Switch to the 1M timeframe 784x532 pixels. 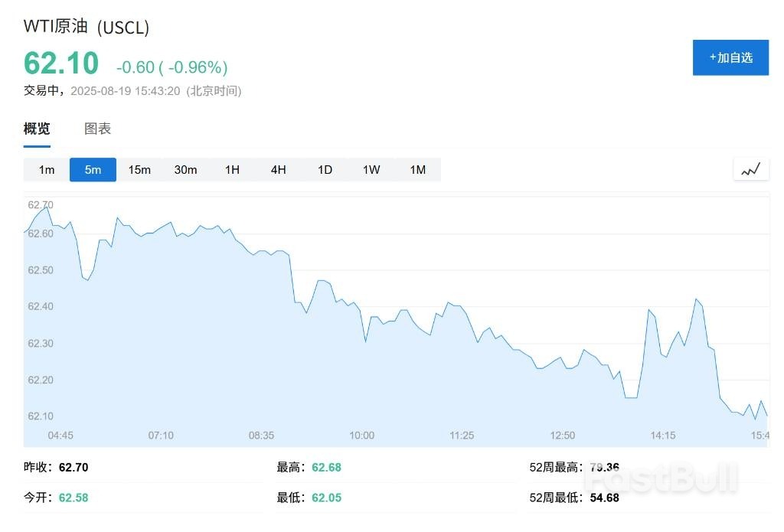[418, 169]
